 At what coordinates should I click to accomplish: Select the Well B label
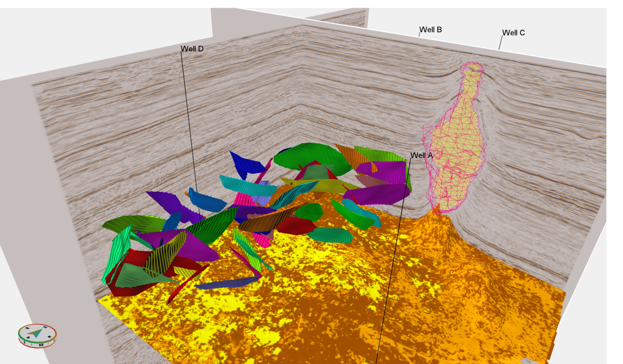click(431, 29)
